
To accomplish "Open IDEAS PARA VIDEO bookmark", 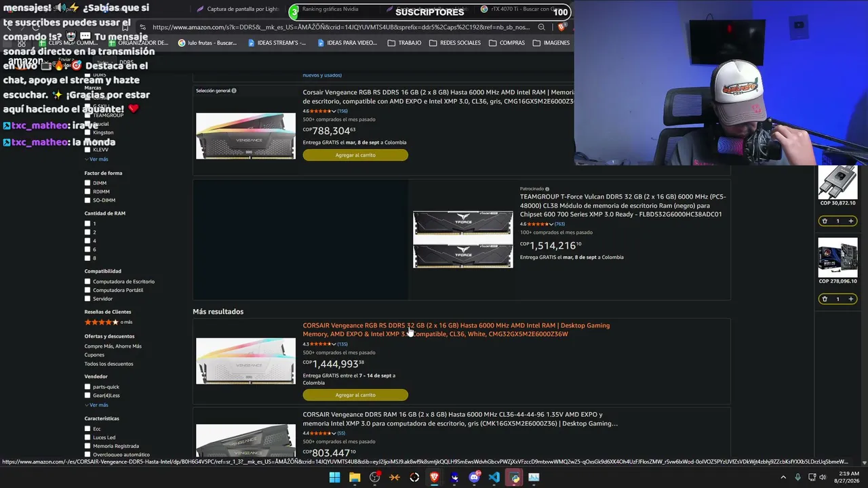I will tap(347, 43).
